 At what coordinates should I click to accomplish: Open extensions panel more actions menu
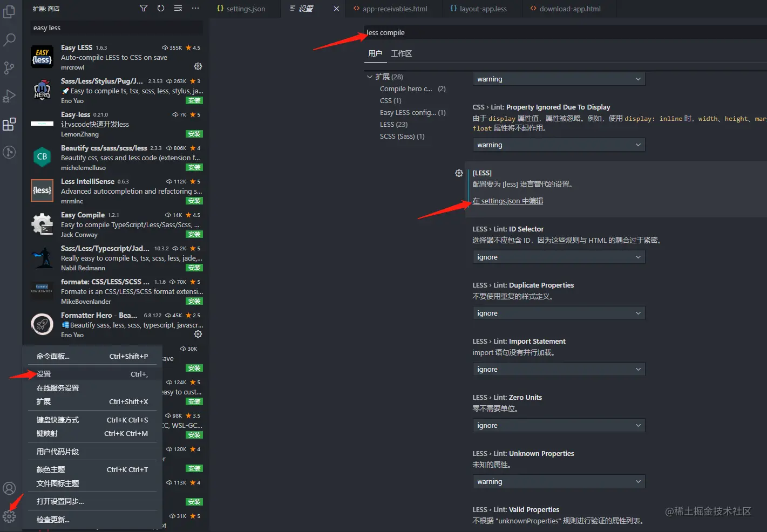pos(195,8)
